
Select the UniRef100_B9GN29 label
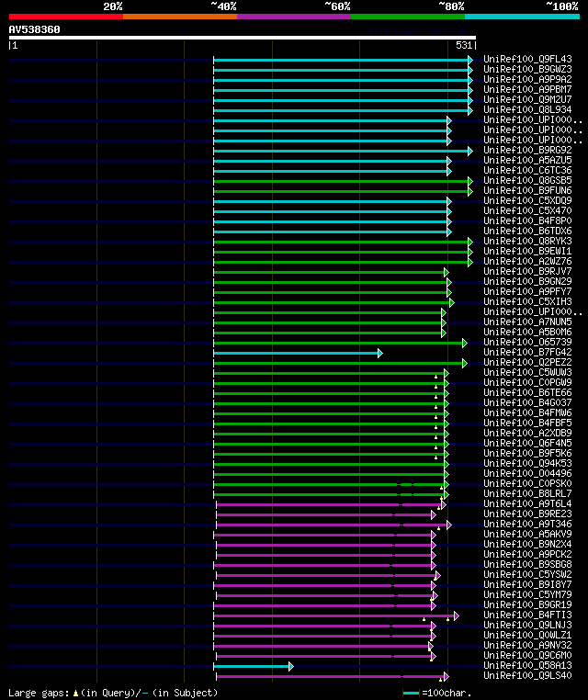tap(527, 281)
